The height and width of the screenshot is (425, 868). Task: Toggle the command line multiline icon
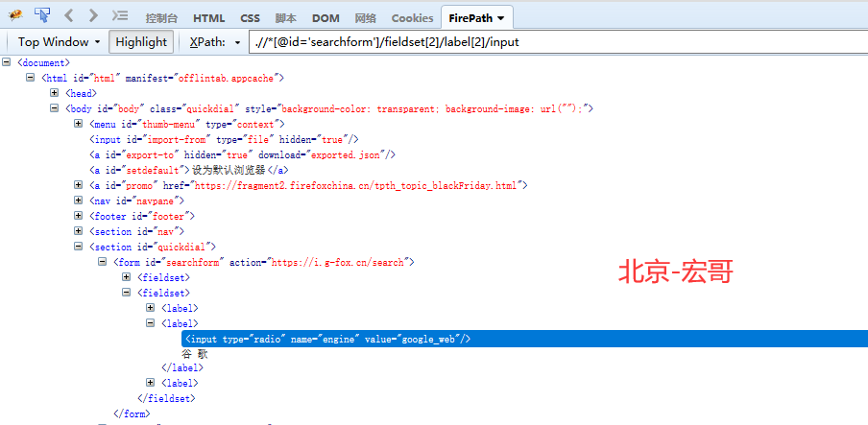tap(120, 15)
